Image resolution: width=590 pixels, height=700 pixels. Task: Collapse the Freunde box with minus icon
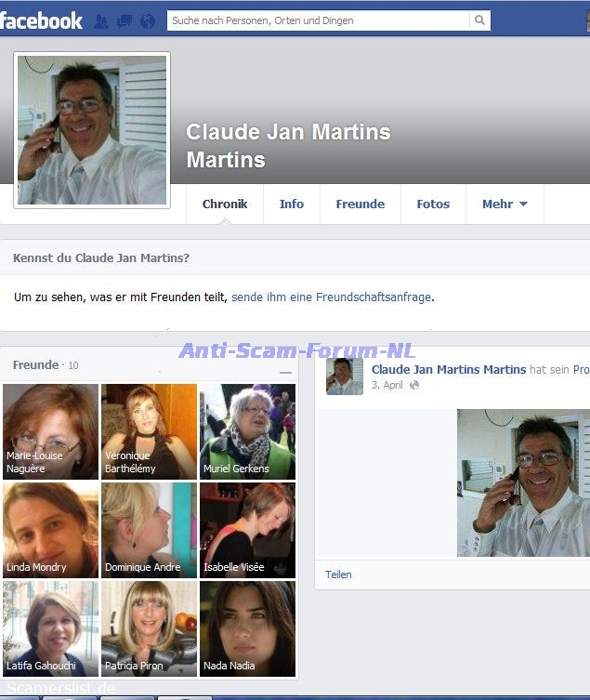tap(285, 373)
